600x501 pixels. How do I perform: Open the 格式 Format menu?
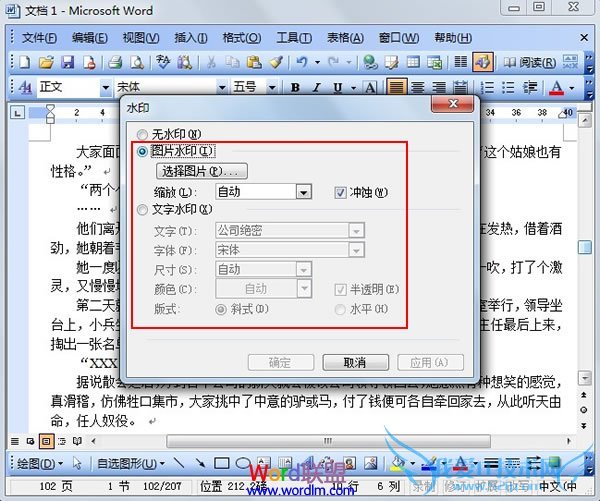point(242,38)
